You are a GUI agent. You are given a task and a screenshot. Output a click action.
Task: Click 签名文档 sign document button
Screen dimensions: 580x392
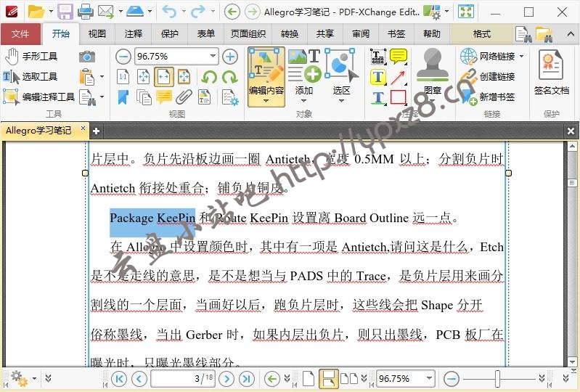(551, 73)
